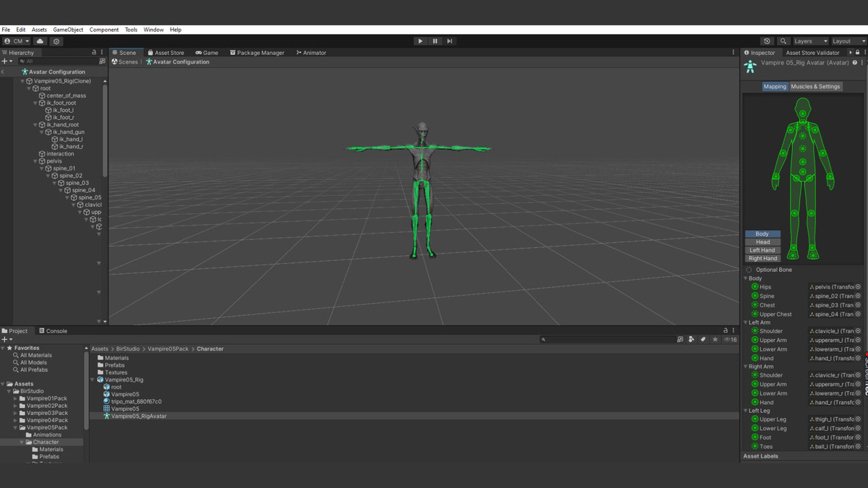Go back with the Hierarchy left arrow
Image resolution: width=868 pixels, height=488 pixels.
click(3, 72)
